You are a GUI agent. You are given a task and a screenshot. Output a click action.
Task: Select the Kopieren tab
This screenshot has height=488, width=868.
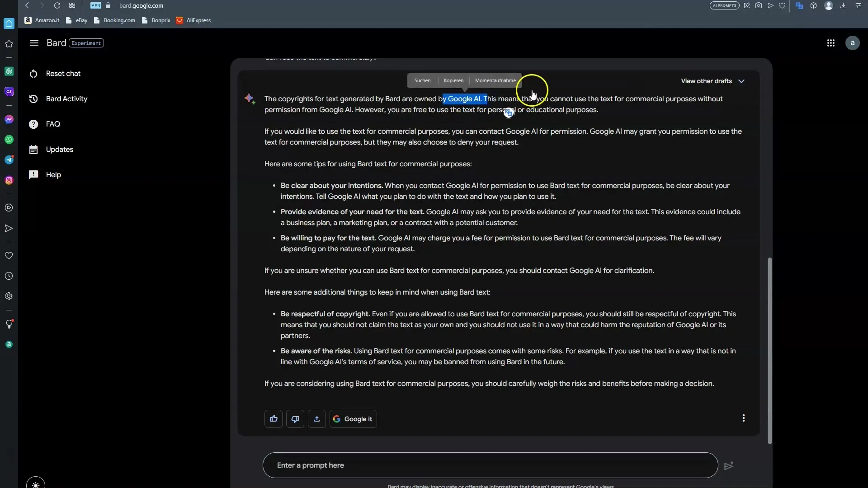(x=454, y=80)
